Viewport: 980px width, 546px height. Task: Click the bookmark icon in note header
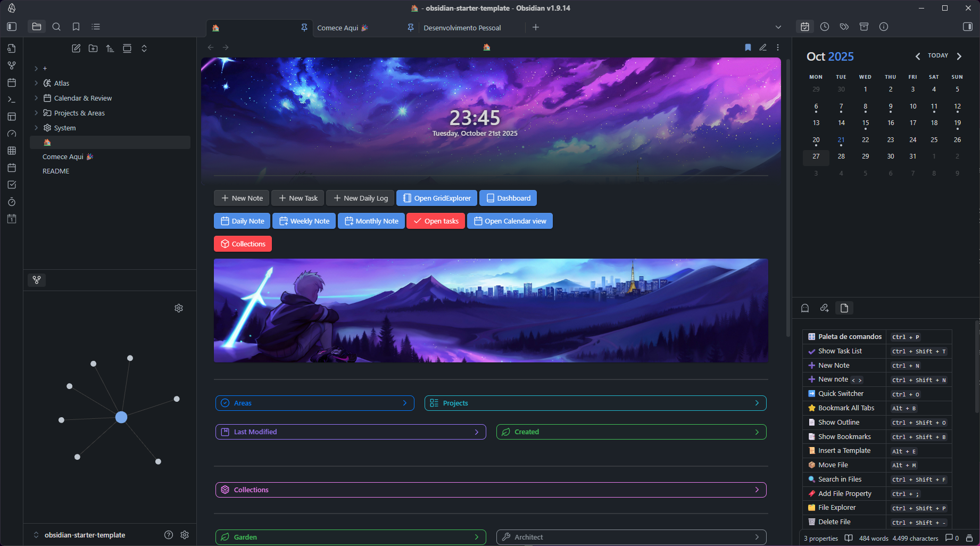(748, 47)
